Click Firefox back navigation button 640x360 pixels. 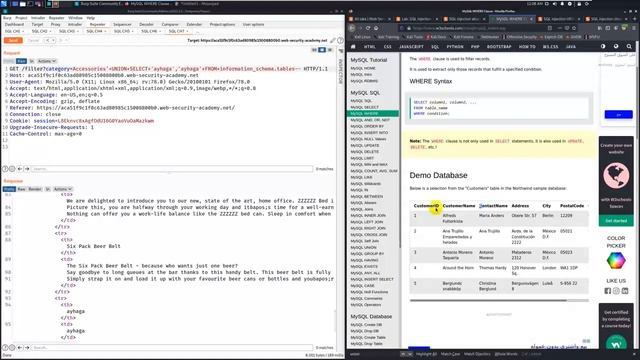click(352, 28)
